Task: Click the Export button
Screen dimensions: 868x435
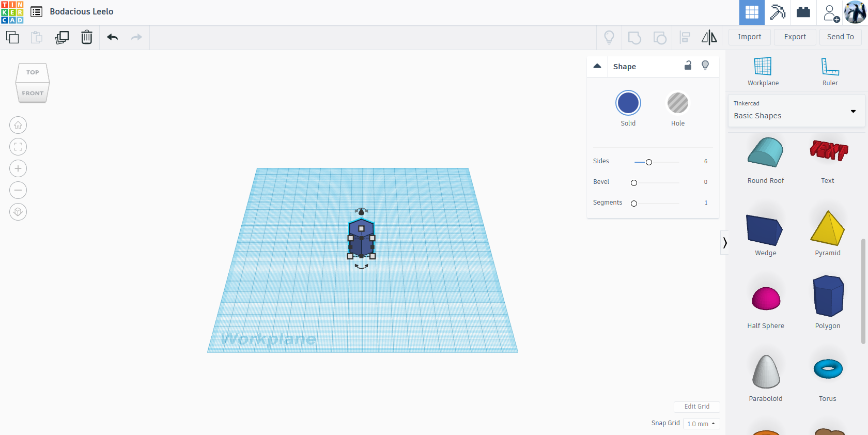Action: tap(795, 37)
